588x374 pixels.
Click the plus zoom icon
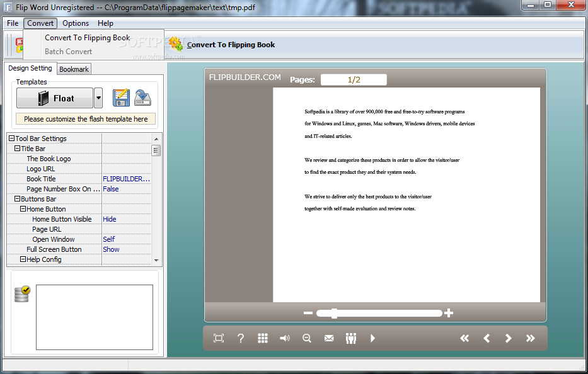tap(449, 313)
